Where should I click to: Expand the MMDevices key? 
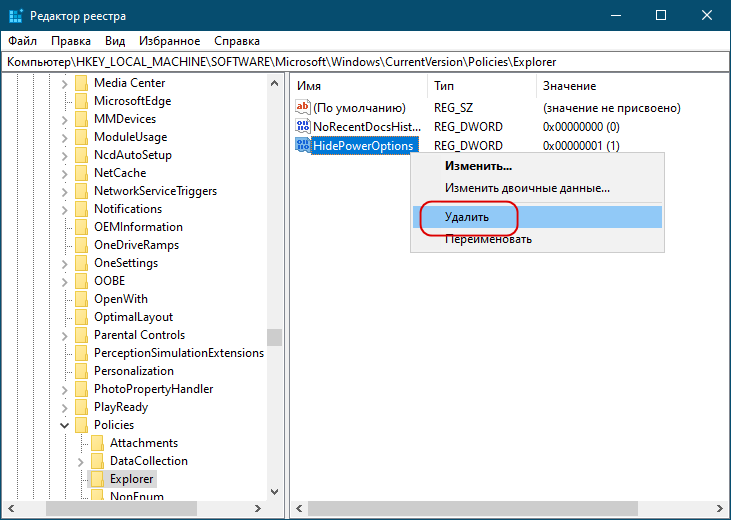tap(65, 119)
